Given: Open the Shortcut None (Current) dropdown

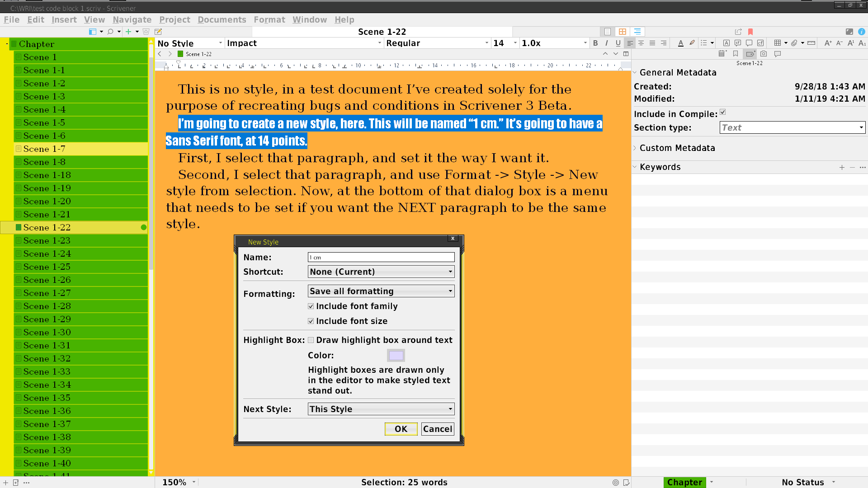Looking at the screenshot, I should (381, 272).
